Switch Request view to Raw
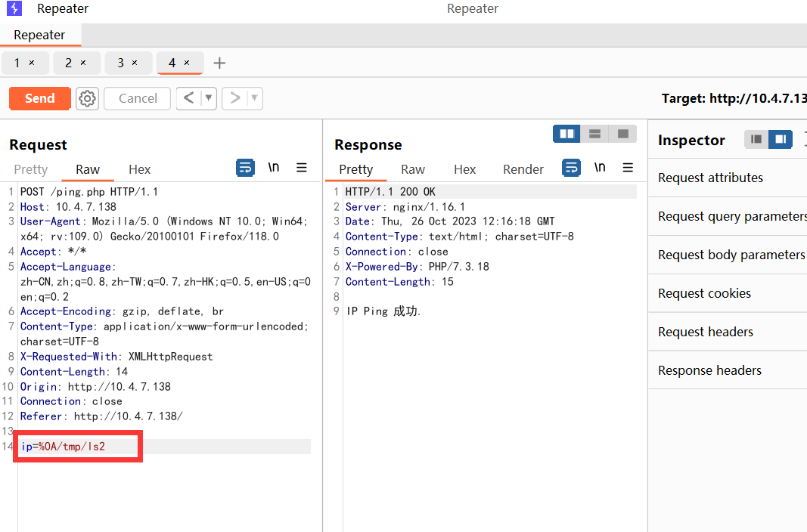 click(88, 169)
